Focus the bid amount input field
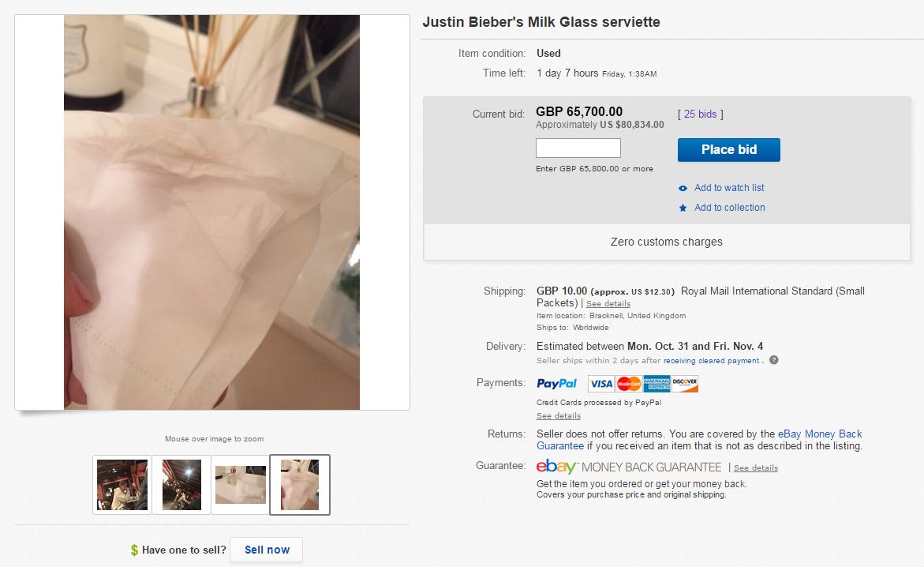Screen dimensions: 924x567 coord(578,148)
